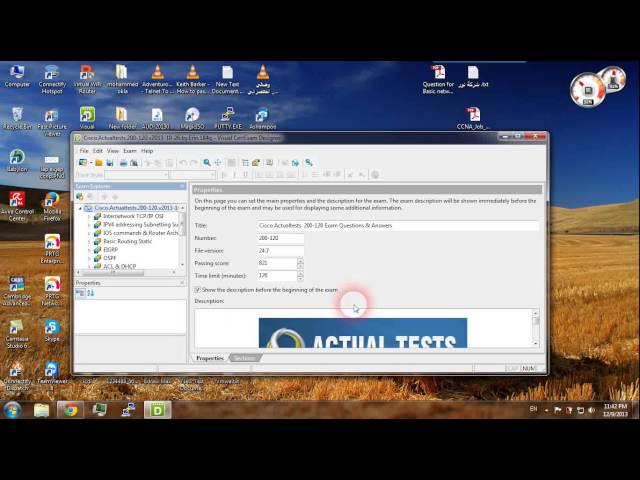Click the alphabetical sort icon in Properties pane

click(91, 293)
